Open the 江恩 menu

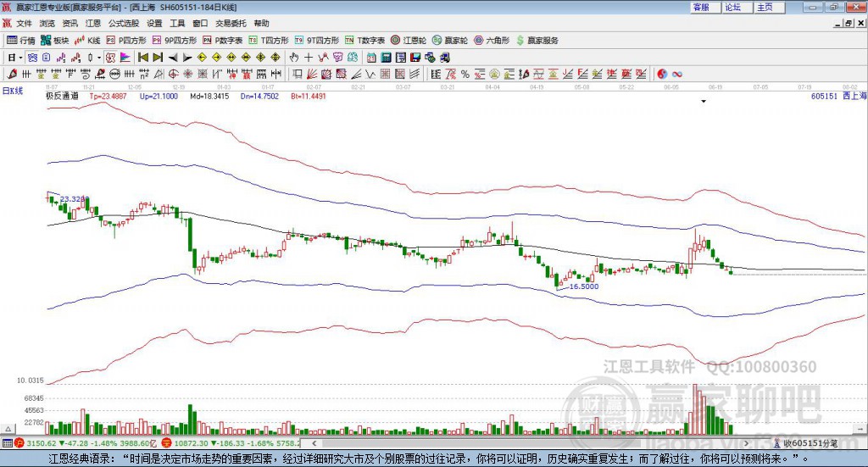click(93, 23)
